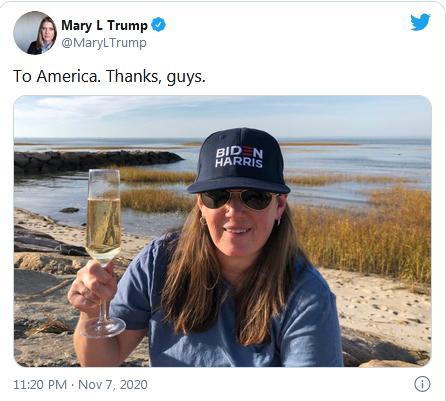Click the HARRIS text on the cap

coord(239,163)
